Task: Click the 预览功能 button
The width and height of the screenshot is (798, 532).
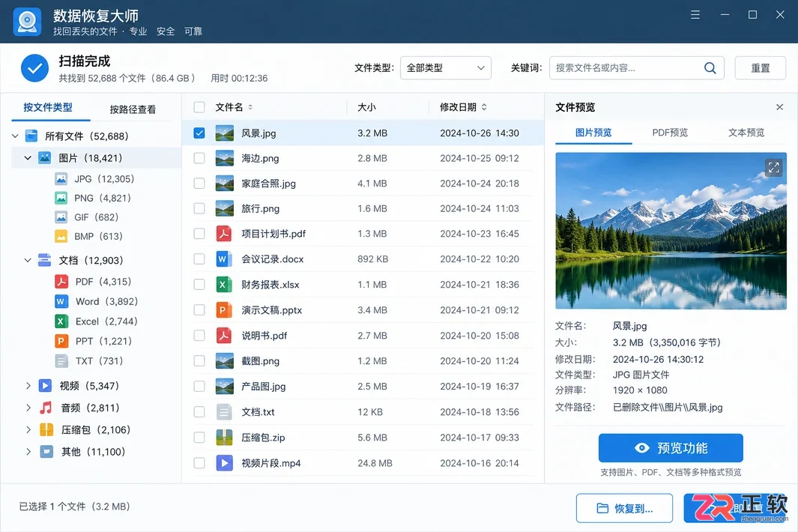Action: tap(671, 448)
